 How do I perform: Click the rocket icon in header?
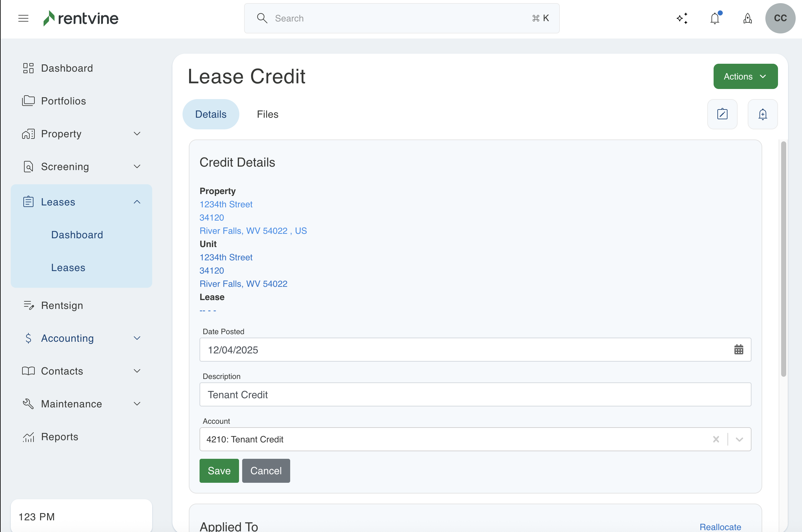pyautogui.click(x=747, y=18)
